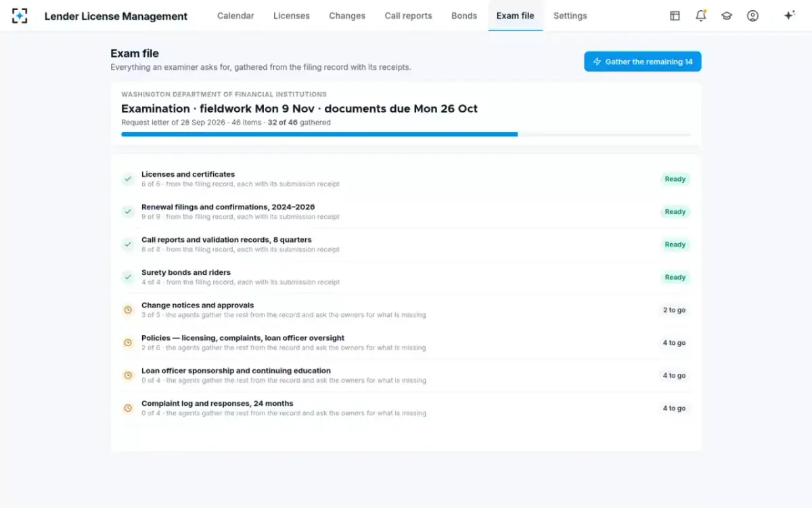Open the notifications bell
This screenshot has height=508, width=812.
(x=700, y=16)
